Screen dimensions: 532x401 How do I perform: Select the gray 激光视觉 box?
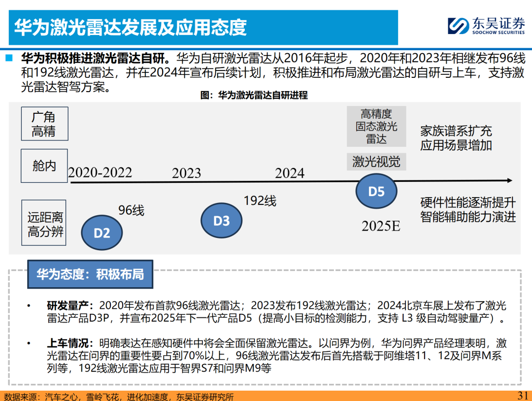[x=376, y=162]
